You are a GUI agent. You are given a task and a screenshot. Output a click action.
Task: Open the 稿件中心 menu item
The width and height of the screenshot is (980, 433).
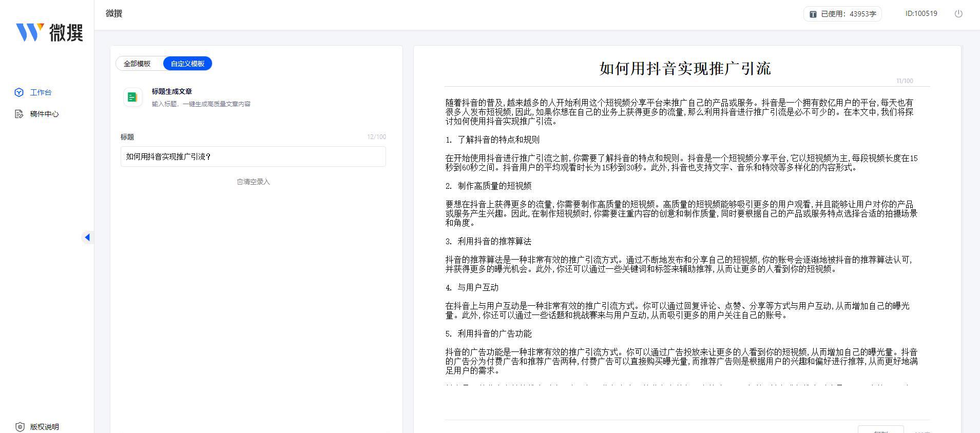pyautogui.click(x=44, y=114)
